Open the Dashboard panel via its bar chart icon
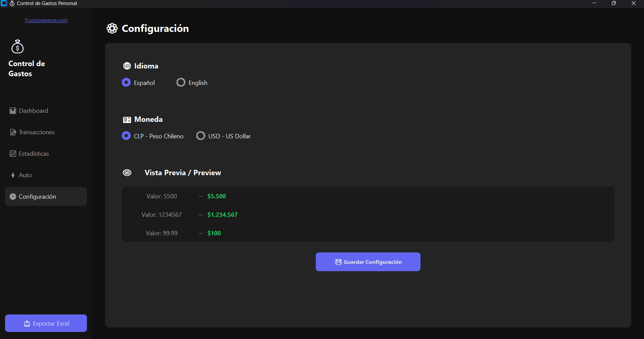 [x=13, y=110]
